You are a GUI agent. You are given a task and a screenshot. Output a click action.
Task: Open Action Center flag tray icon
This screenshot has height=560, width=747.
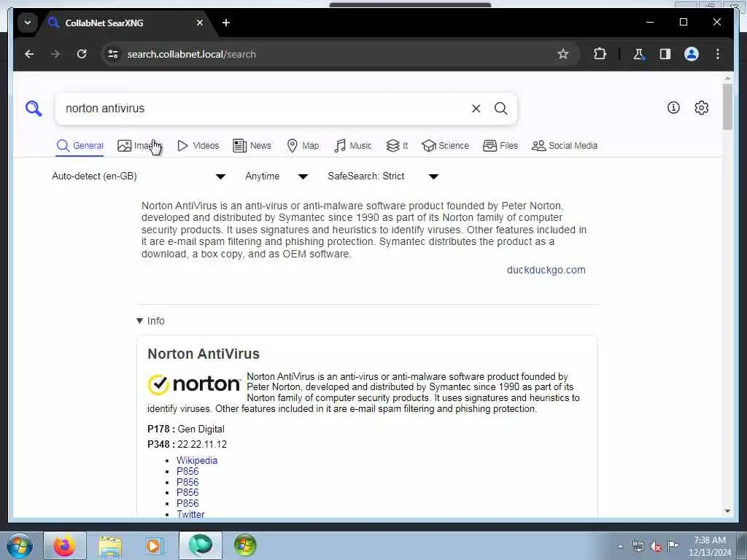[673, 546]
